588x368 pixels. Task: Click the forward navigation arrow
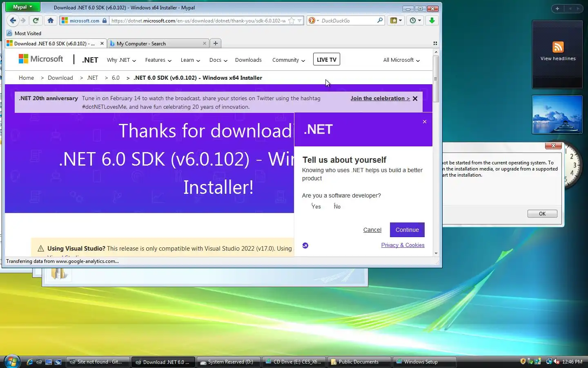tap(23, 20)
